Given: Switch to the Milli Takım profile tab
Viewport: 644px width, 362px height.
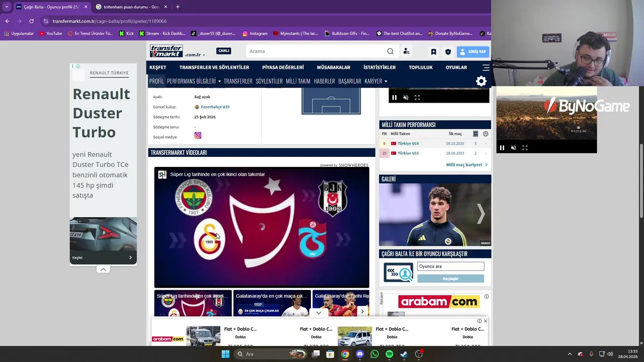Looking at the screenshot, I should coord(298,81).
